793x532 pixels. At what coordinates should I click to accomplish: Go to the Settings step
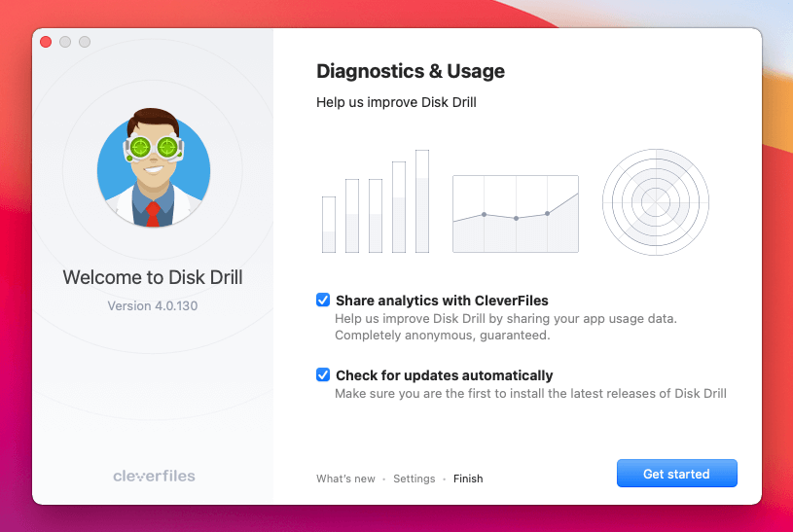coord(415,479)
